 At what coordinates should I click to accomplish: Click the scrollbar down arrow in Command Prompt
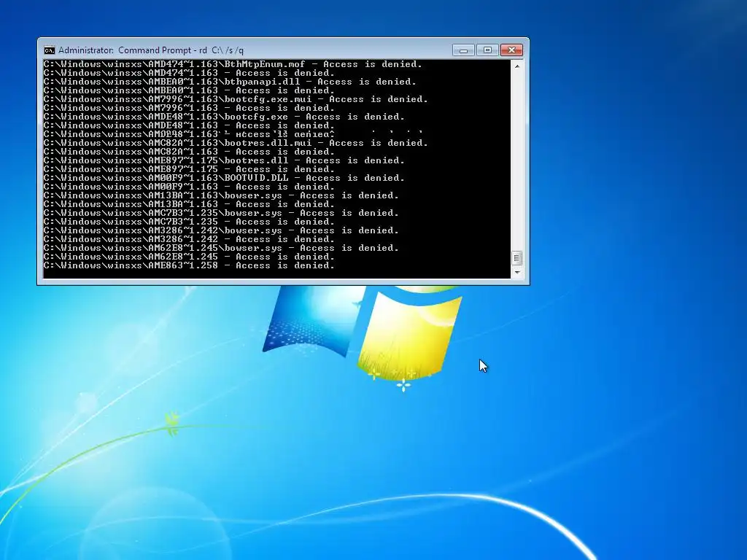point(517,273)
